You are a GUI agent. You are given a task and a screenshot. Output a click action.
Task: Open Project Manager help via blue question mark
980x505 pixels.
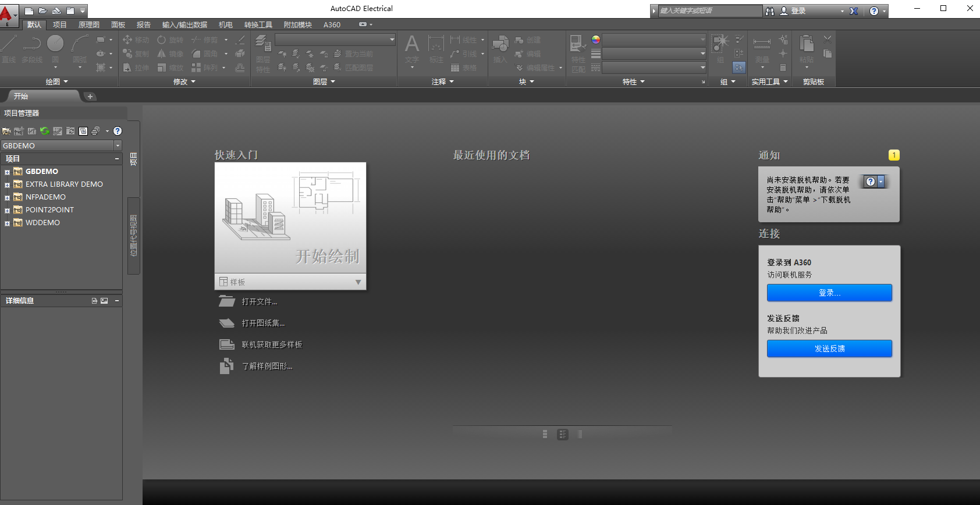pos(118,131)
